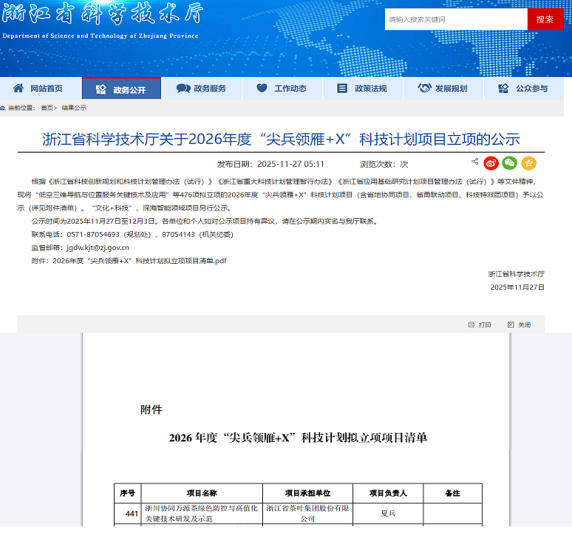Click the 备注 table header

click(453, 493)
